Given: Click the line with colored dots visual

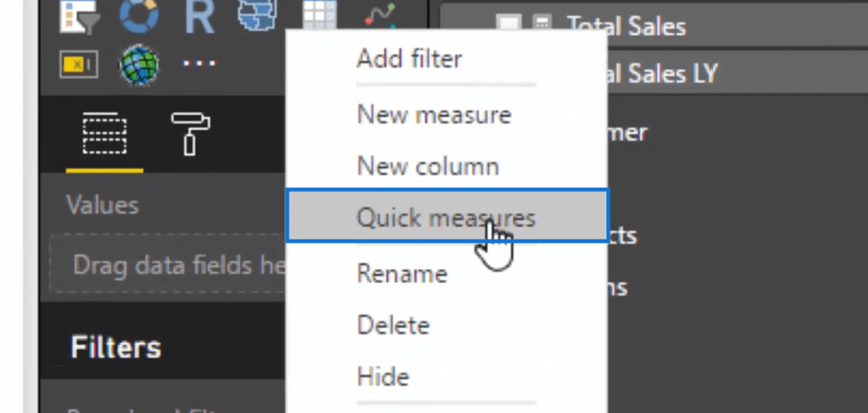Looking at the screenshot, I should 380,15.
